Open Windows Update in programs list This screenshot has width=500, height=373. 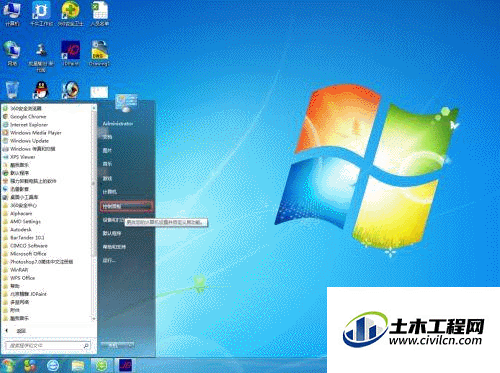point(29,141)
